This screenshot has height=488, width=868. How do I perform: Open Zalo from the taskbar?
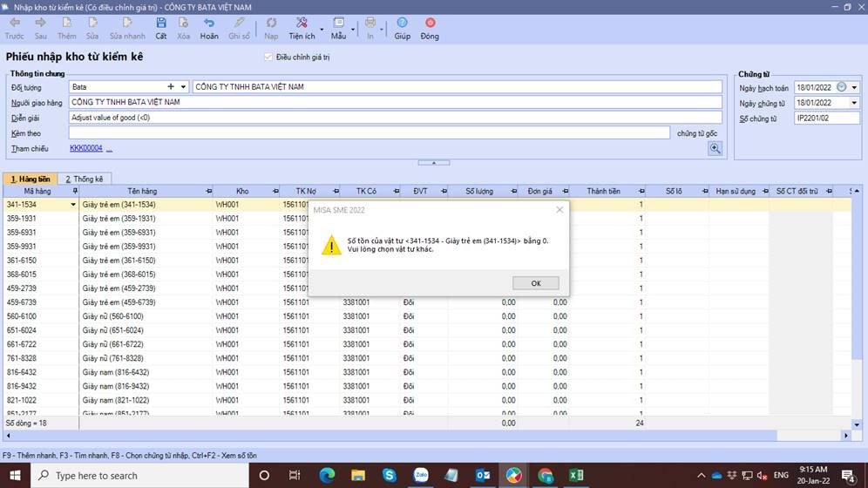tap(421, 475)
